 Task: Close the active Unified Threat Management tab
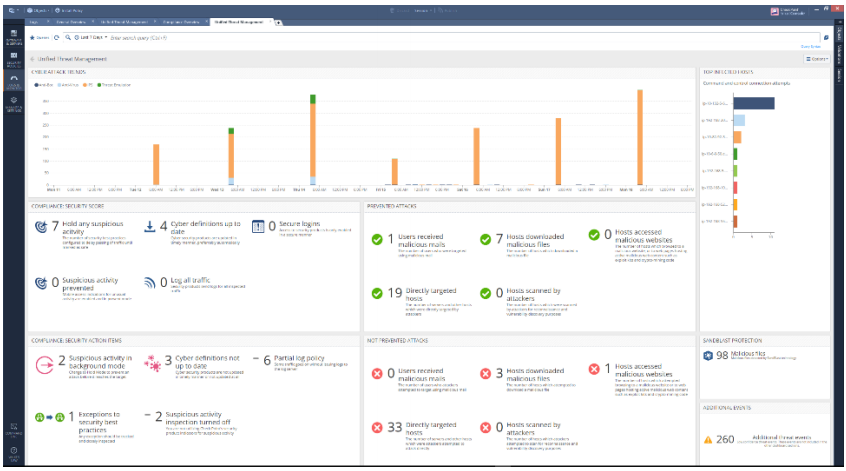coord(270,22)
